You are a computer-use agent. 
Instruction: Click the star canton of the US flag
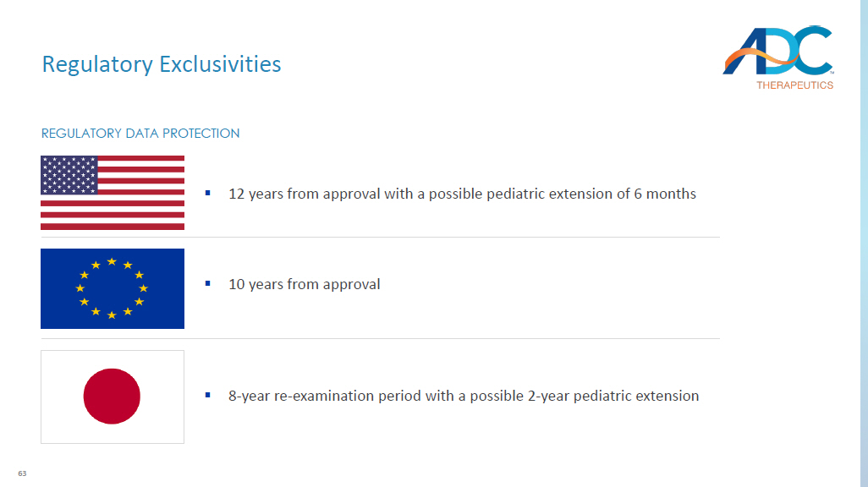click(x=69, y=175)
